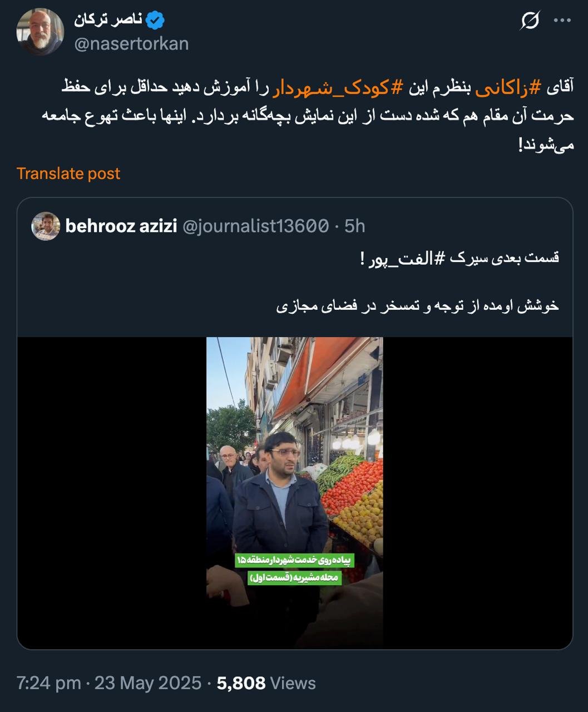Play the embedded street market video
588x712 pixels.
tap(295, 492)
